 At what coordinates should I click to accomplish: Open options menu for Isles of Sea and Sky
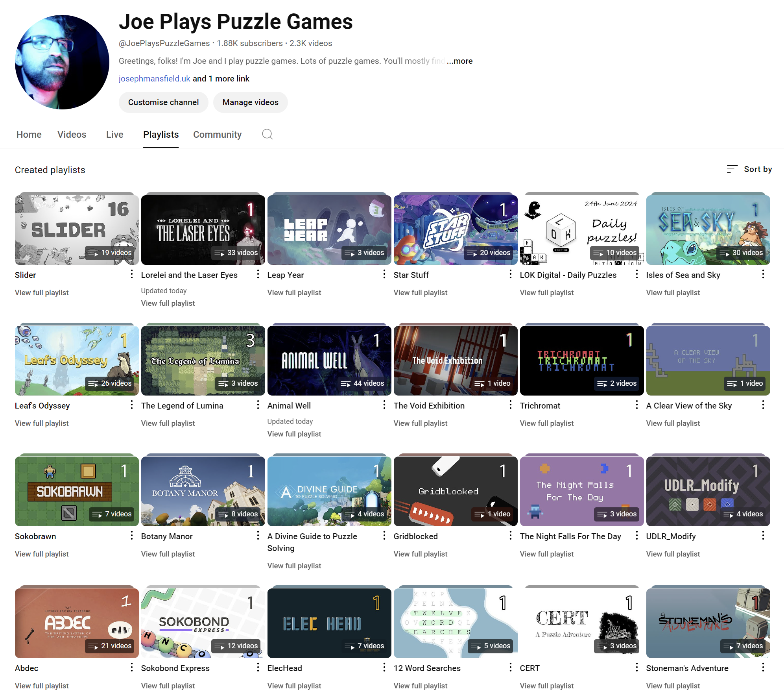[x=763, y=274]
